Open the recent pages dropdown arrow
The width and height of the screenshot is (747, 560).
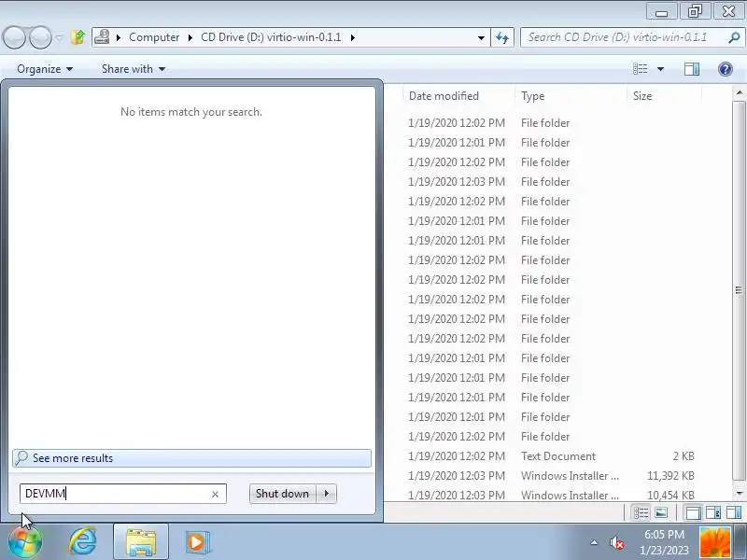[x=59, y=37]
